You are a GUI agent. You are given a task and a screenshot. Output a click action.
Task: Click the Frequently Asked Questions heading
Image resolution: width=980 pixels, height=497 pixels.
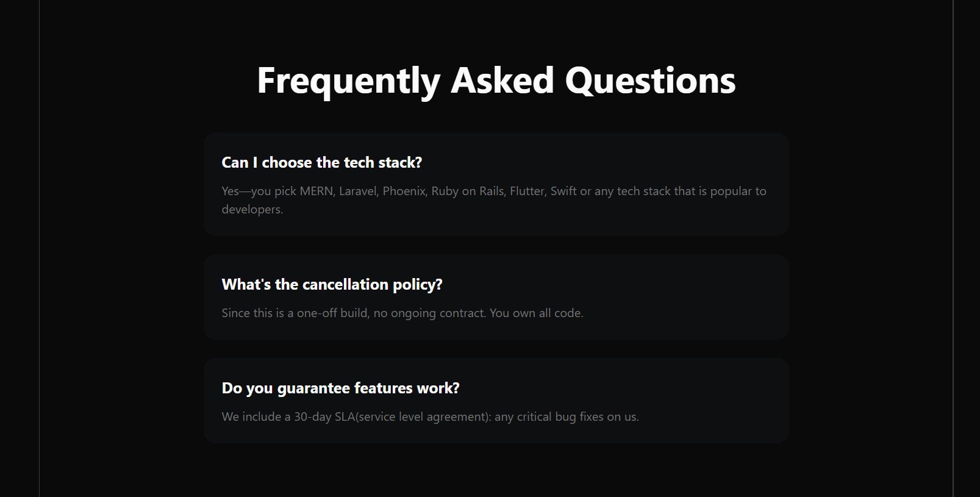[x=496, y=80]
